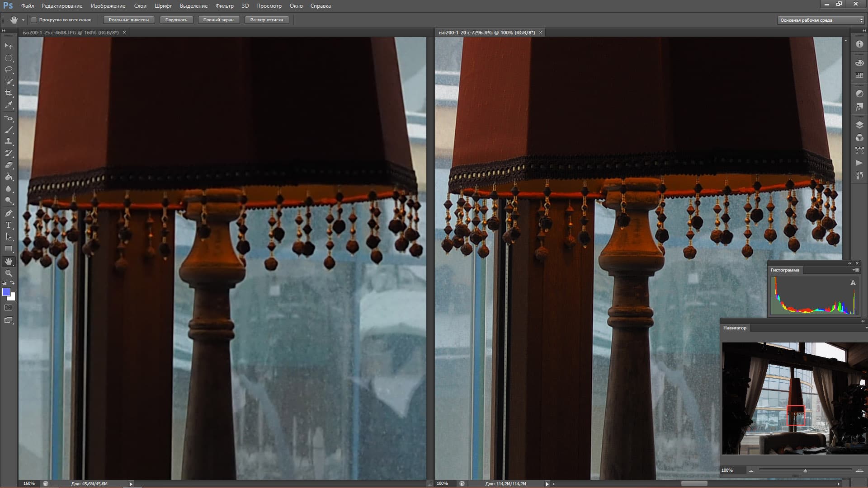Choose the Eyedropper tool

[9, 105]
